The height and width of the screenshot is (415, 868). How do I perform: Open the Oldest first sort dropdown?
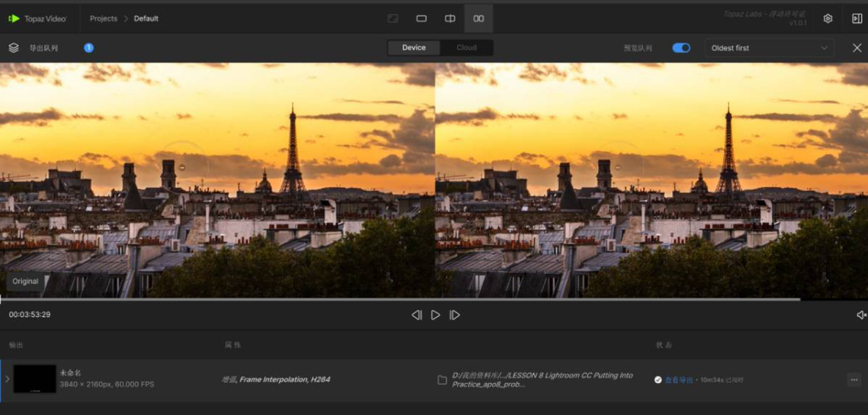[769, 48]
